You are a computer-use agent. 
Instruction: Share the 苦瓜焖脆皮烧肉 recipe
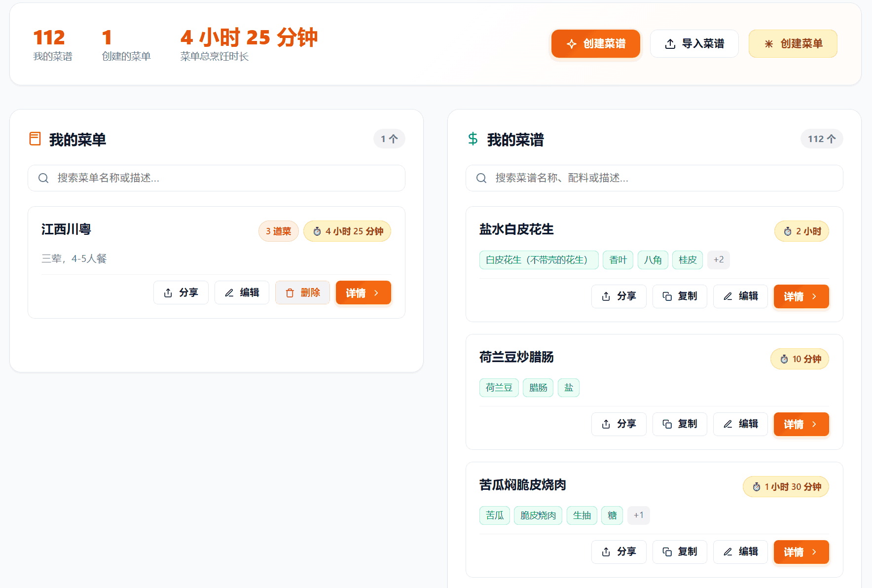coord(619,552)
